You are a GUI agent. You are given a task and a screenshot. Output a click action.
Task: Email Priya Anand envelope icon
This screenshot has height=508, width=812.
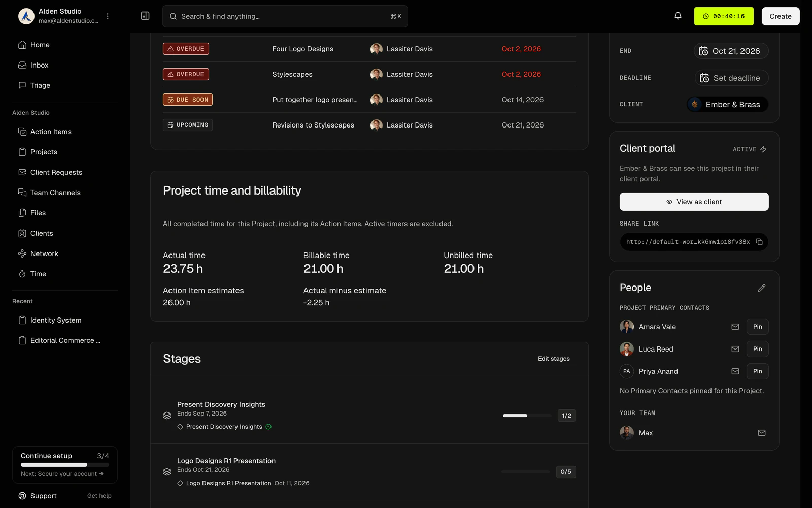click(x=735, y=371)
